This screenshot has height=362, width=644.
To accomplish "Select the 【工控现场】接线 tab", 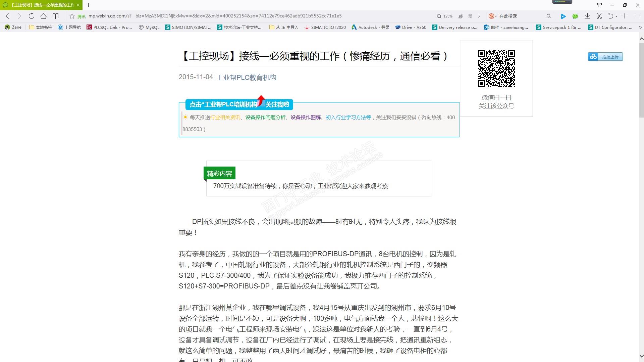I will click(x=41, y=5).
